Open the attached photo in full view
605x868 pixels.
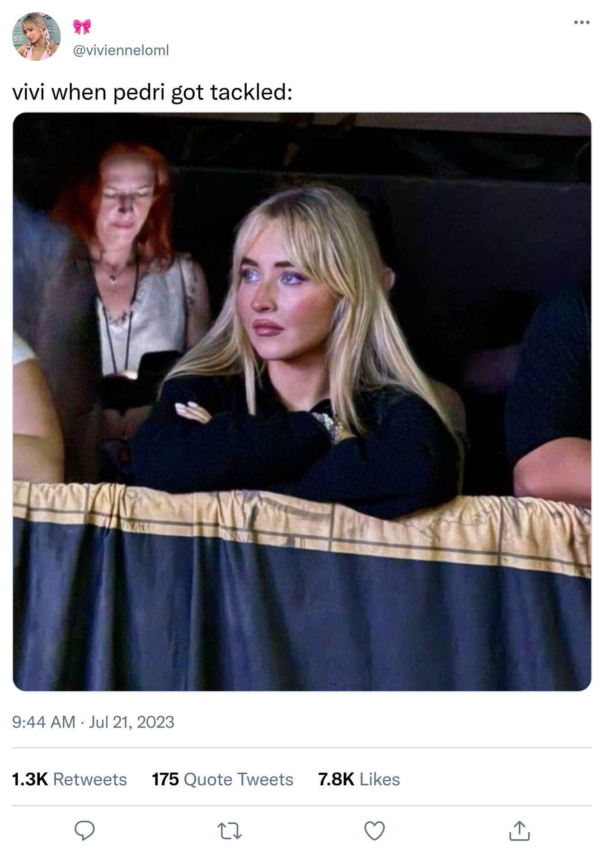(x=302, y=401)
